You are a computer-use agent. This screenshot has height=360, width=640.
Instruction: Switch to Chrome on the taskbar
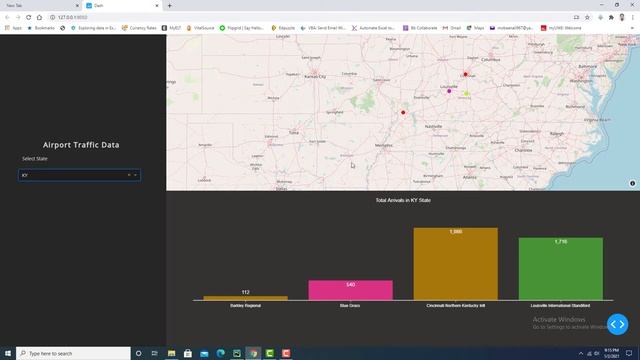pyautogui.click(x=253, y=353)
